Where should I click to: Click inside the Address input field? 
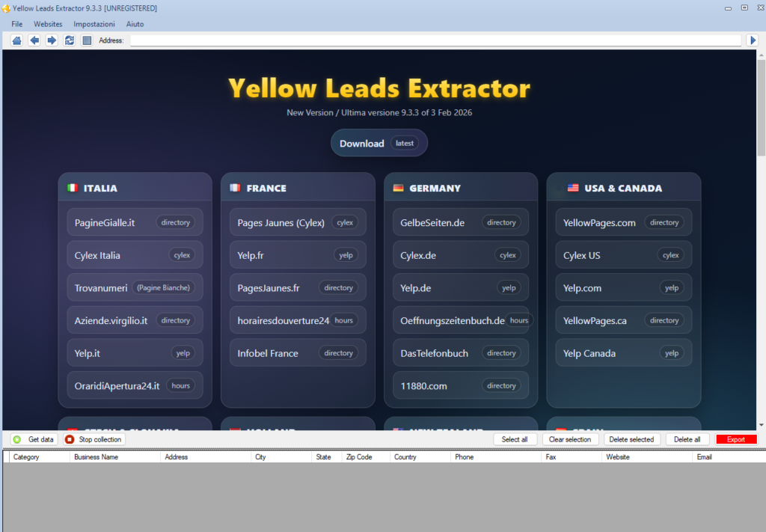pyautogui.click(x=434, y=40)
